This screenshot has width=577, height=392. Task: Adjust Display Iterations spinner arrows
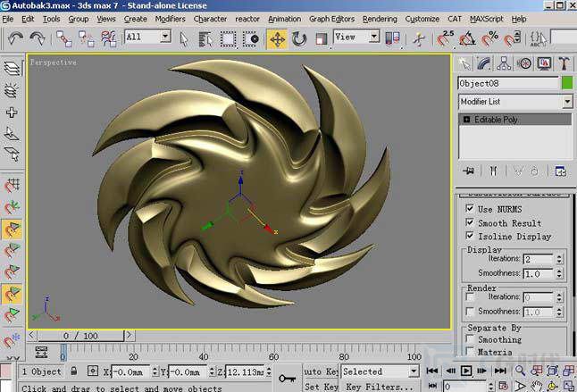pyautogui.click(x=559, y=259)
